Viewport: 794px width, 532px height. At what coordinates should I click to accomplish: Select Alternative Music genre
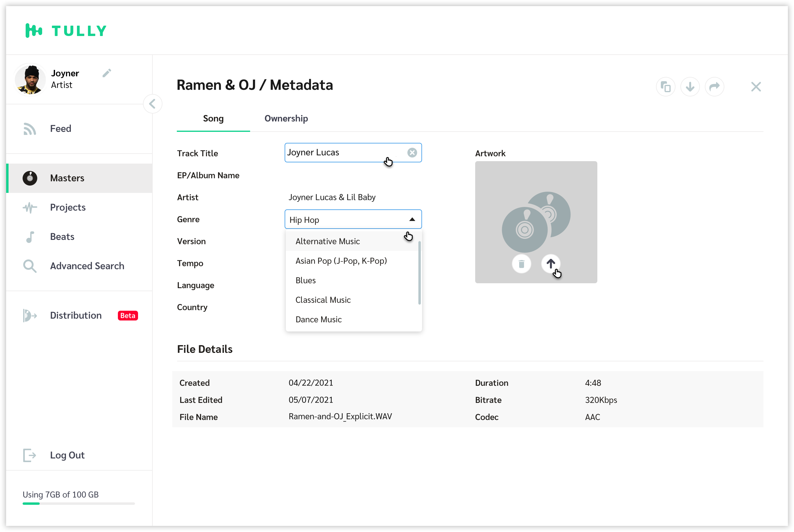pos(352,241)
